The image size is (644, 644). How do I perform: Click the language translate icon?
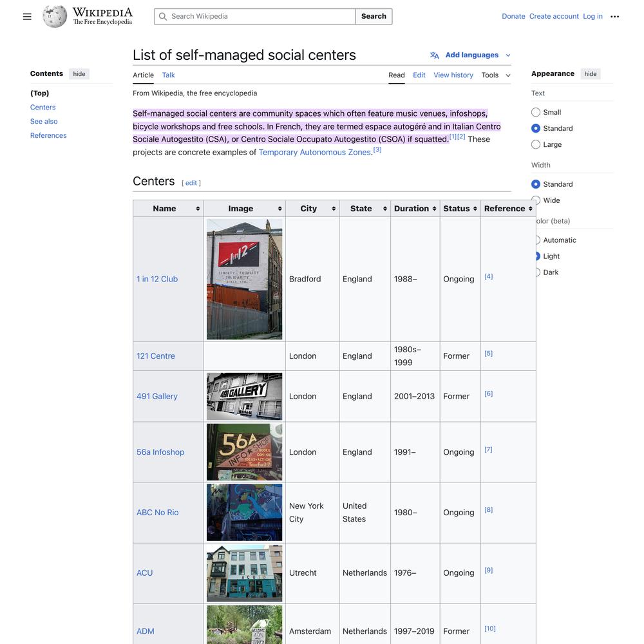tap(435, 55)
